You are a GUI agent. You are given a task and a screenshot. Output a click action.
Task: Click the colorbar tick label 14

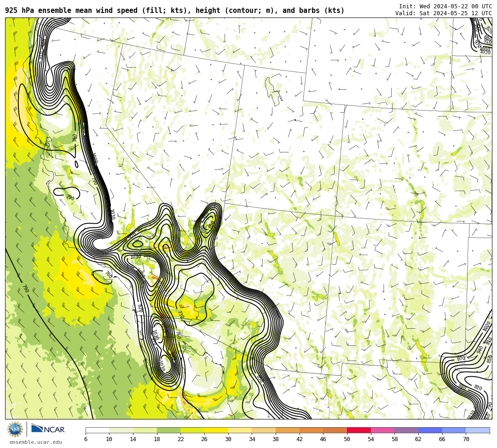coord(133,439)
